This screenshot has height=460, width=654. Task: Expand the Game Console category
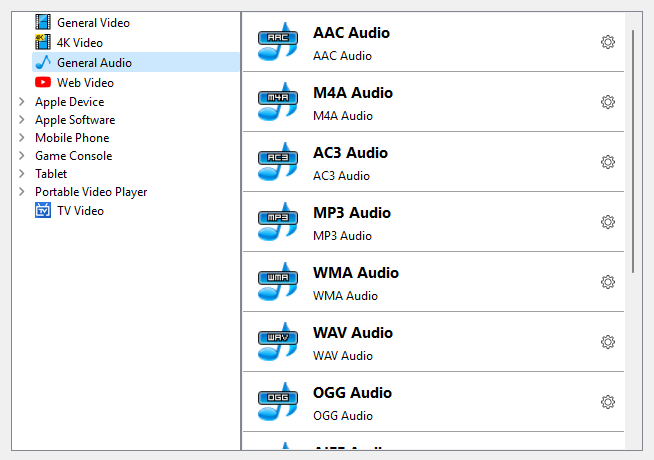pyautogui.click(x=22, y=156)
